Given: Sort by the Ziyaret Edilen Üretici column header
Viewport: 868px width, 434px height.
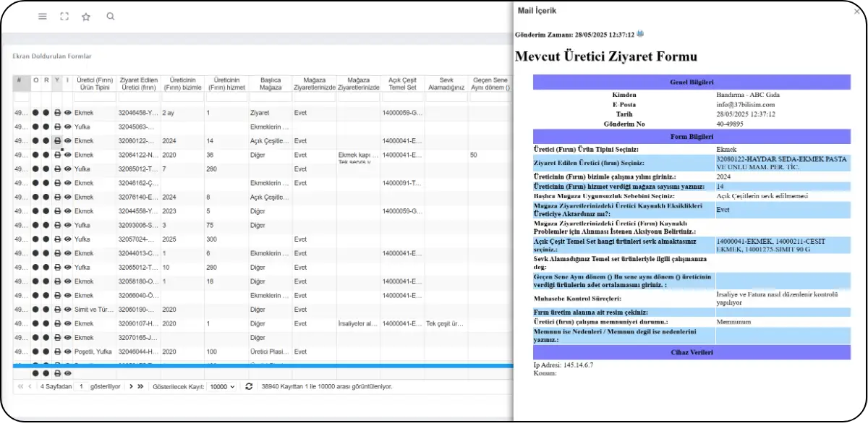Looking at the screenshot, I should 138,83.
